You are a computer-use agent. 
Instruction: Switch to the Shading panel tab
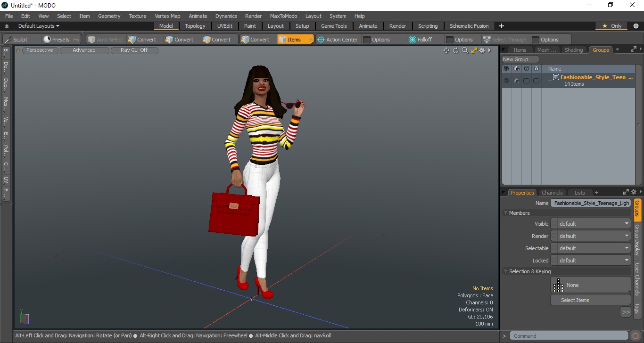[574, 50]
